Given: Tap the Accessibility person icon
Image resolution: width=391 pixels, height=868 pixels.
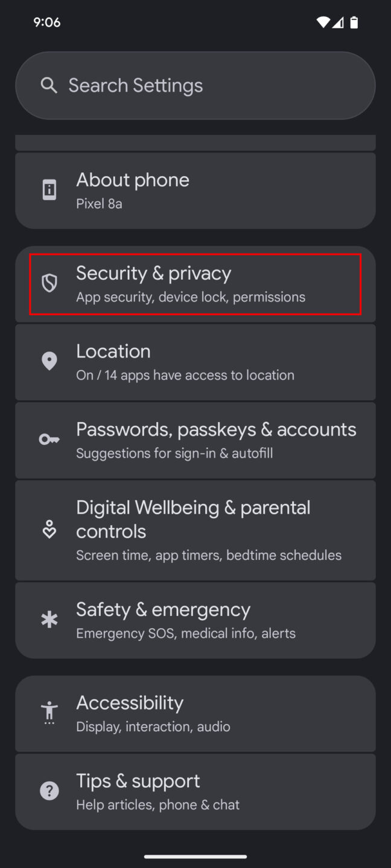Looking at the screenshot, I should click(x=49, y=713).
